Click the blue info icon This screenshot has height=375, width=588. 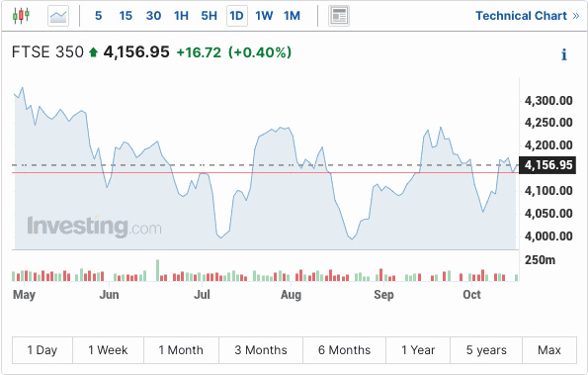(563, 54)
